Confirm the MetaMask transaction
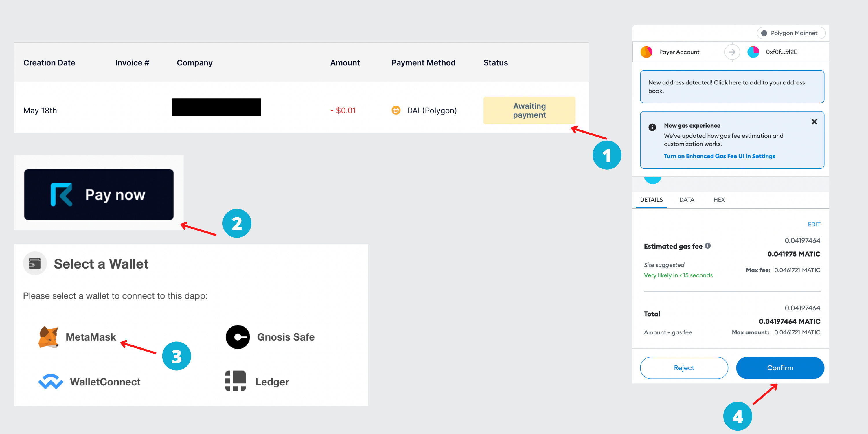This screenshot has height=434, width=868. point(780,368)
